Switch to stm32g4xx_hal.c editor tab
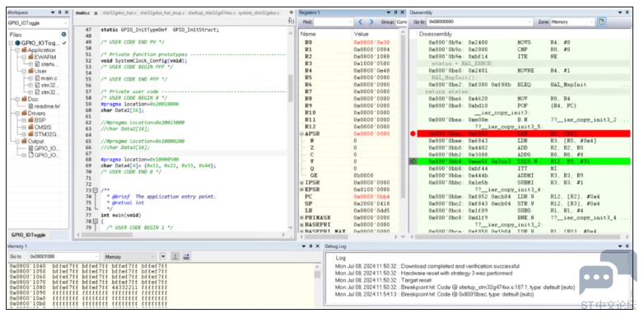The height and width of the screenshot is (318, 644). pyautogui.click(x=119, y=13)
